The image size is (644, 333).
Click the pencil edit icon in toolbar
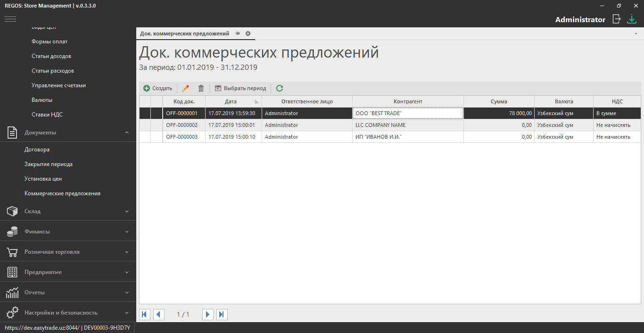186,88
